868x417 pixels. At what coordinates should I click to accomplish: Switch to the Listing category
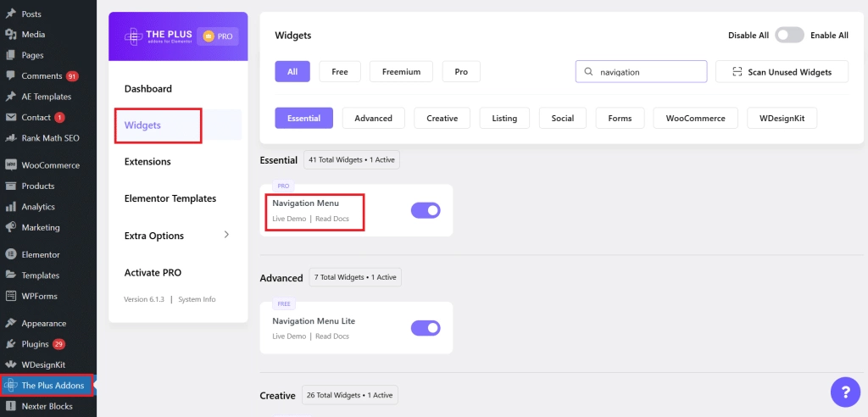pos(504,118)
